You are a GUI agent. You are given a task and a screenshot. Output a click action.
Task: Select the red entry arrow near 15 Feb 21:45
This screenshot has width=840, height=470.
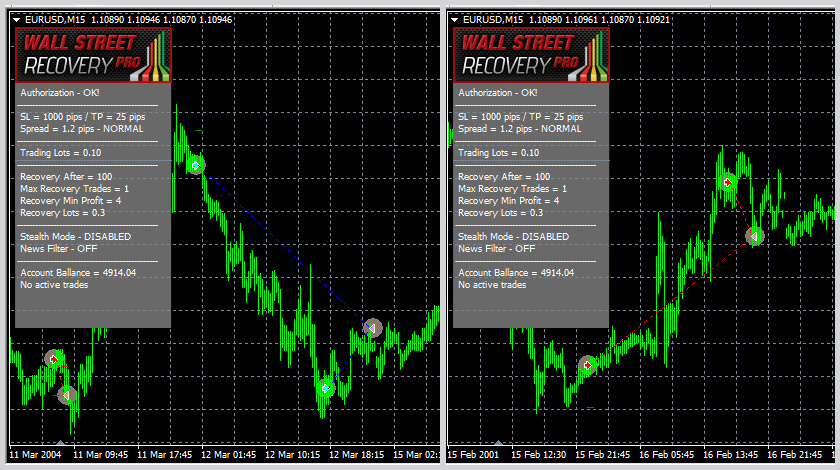point(588,365)
